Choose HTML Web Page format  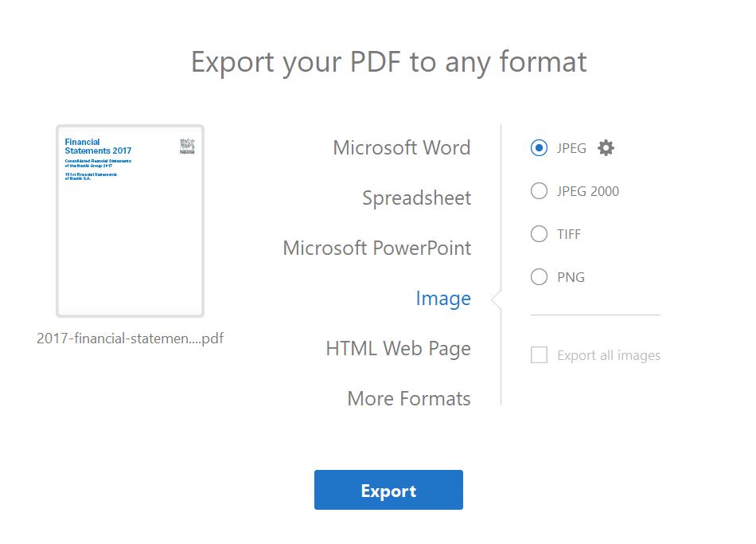[x=398, y=349]
